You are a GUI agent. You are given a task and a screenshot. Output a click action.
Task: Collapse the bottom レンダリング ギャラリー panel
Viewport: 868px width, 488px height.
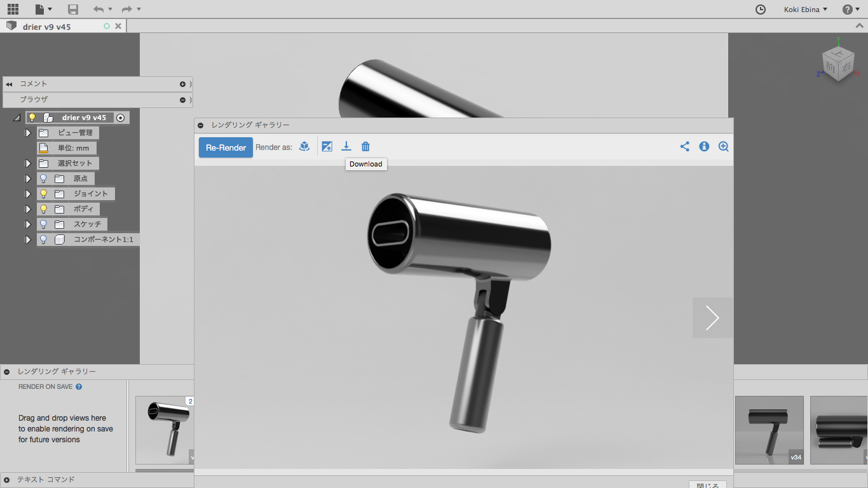6,372
